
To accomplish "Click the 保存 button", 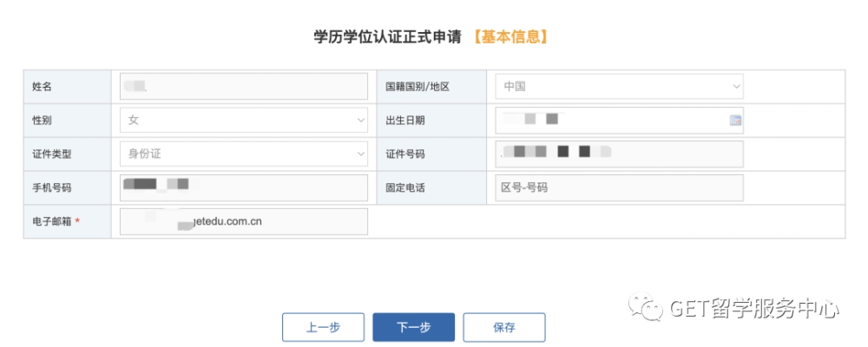I will [x=504, y=327].
